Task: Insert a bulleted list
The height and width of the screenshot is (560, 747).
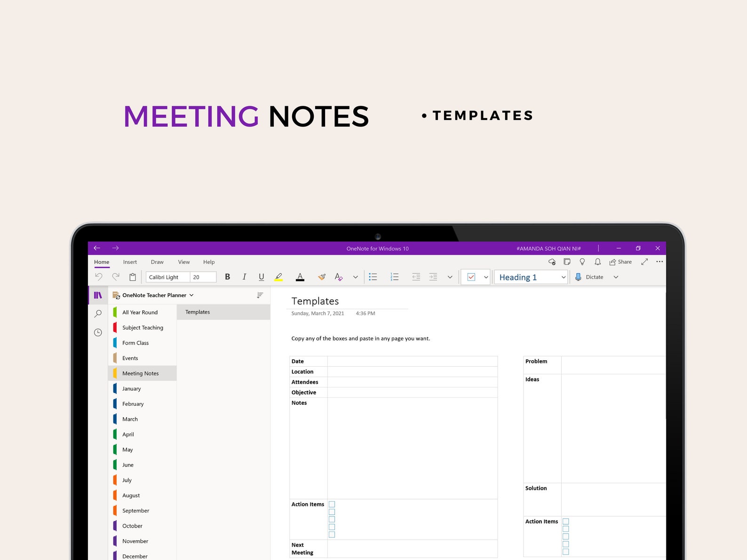Action: [373, 277]
